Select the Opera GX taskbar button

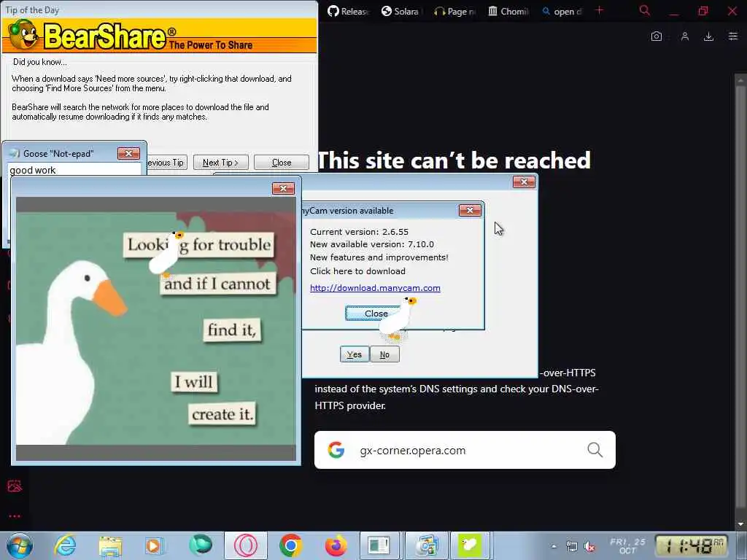(x=245, y=545)
